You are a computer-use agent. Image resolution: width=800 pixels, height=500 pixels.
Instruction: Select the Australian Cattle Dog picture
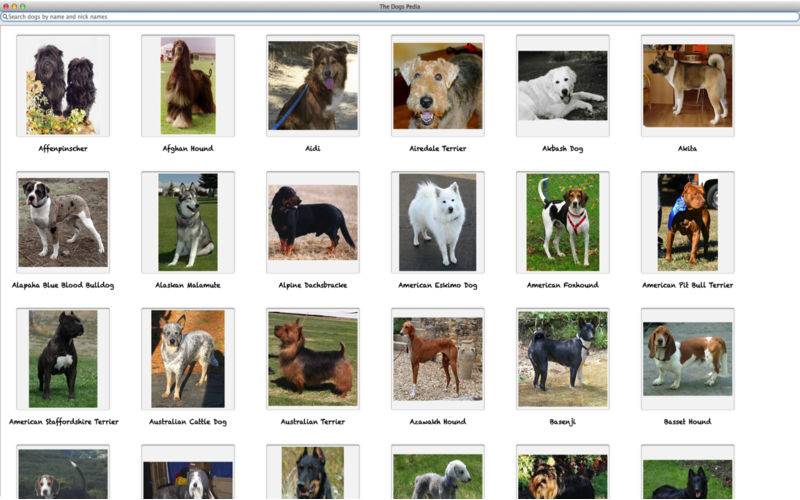pyautogui.click(x=188, y=358)
